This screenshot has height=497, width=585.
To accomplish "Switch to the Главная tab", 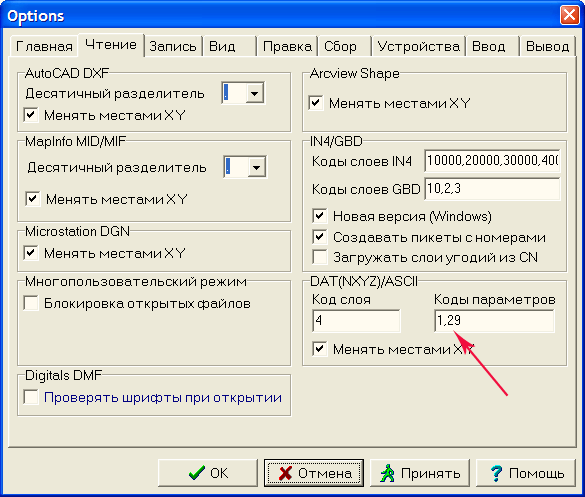I will point(44,46).
